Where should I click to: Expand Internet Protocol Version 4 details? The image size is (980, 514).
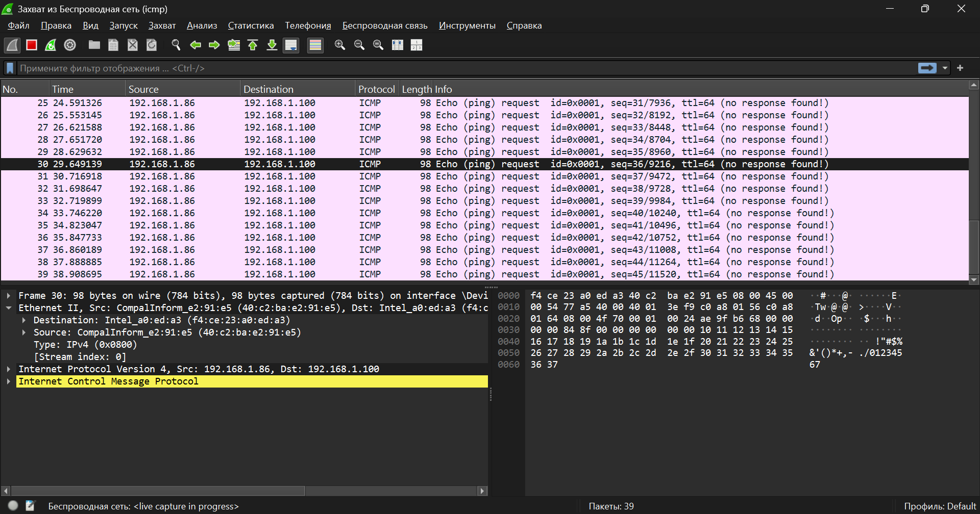tap(9, 369)
